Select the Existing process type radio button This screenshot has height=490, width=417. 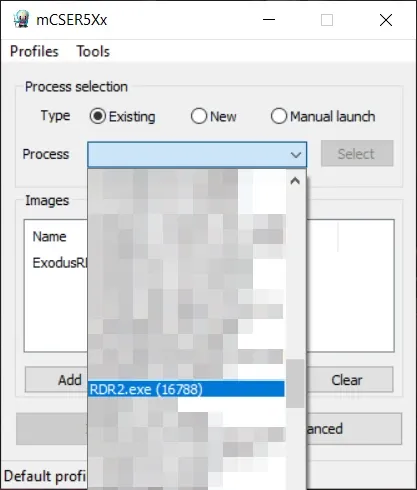(97, 117)
